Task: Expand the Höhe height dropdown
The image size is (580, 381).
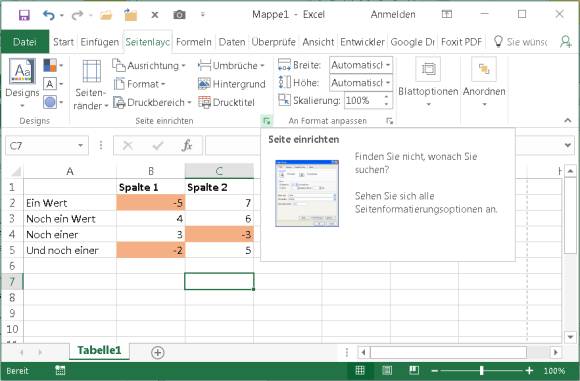Action: click(x=388, y=83)
